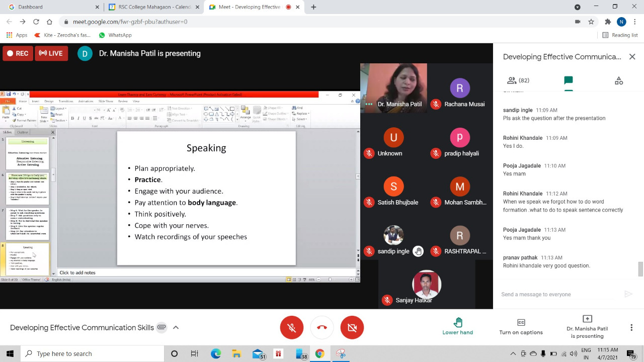Reload the Meet page

pos(36,22)
